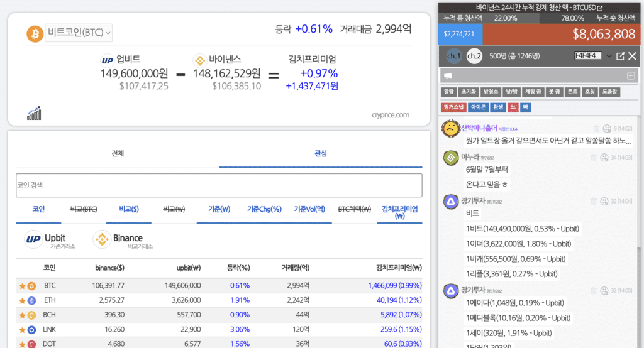Click the Upbit logo above 149,600,000원
Image resolution: width=644 pixels, height=348 pixels.
click(x=107, y=60)
